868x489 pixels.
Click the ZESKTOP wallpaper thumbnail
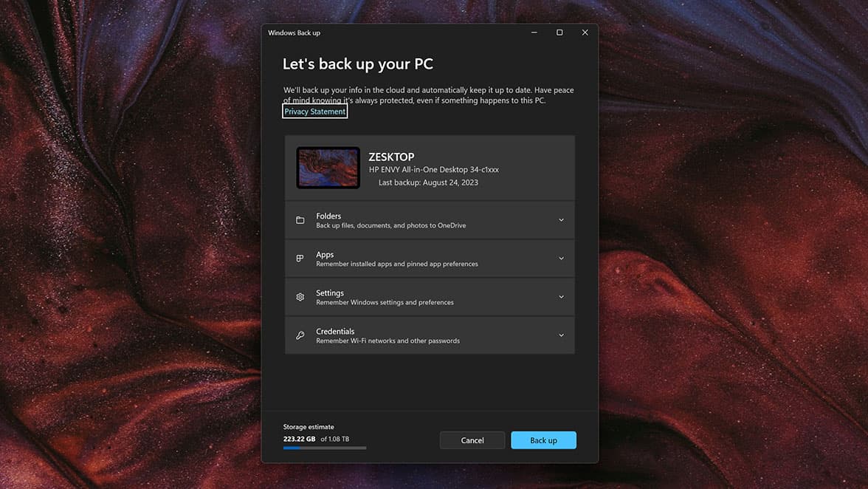click(328, 168)
